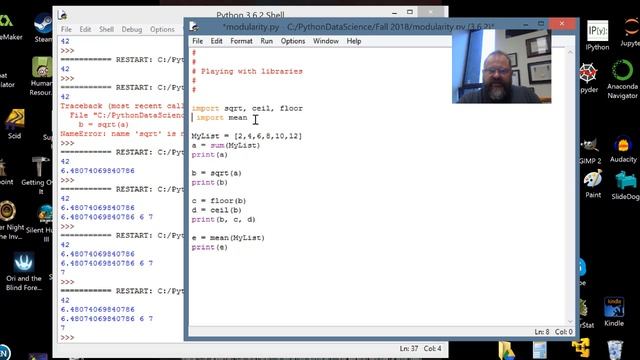The width and height of the screenshot is (640, 360).
Task: Open the Run menu in the editor
Action: click(267, 41)
